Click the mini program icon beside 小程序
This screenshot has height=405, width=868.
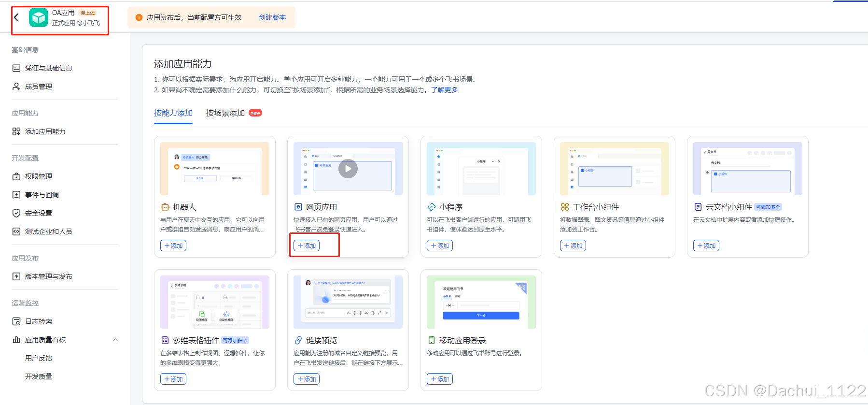tap(432, 207)
